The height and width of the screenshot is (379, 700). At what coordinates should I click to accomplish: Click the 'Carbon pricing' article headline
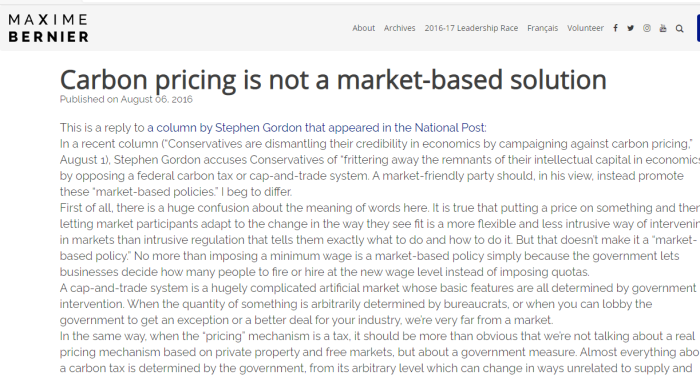coord(333,80)
